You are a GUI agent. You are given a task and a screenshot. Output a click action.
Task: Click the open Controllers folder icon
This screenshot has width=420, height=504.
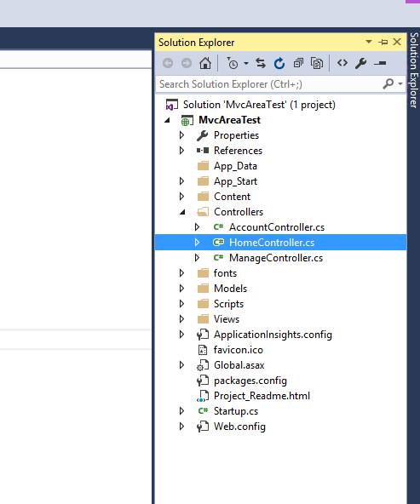click(x=203, y=212)
